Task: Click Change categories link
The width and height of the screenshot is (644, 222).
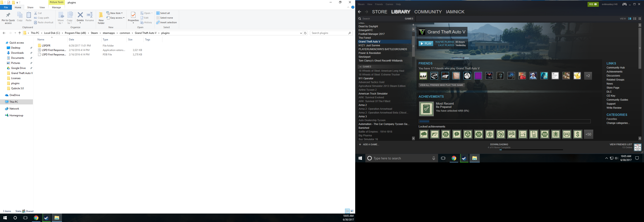Action: pyautogui.click(x=618, y=123)
